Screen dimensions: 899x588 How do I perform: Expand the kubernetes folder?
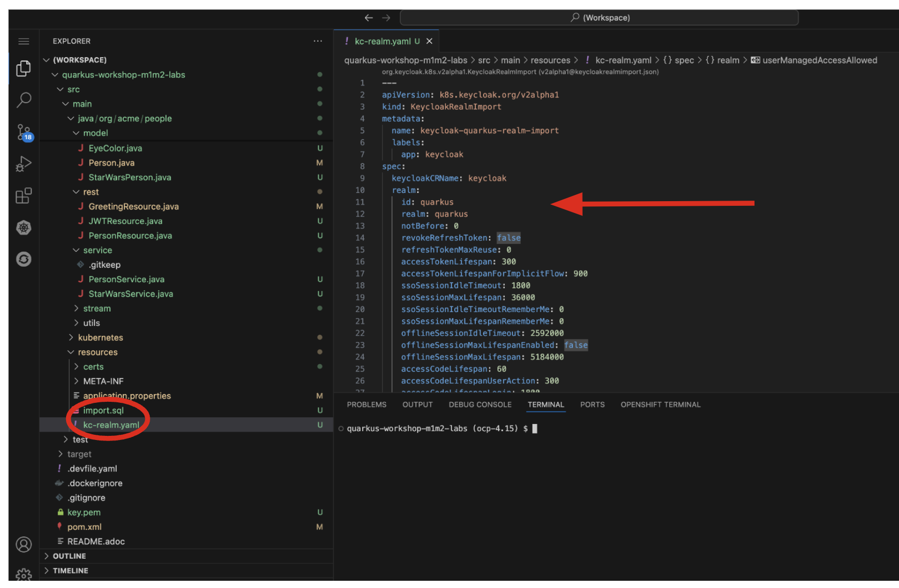point(100,337)
